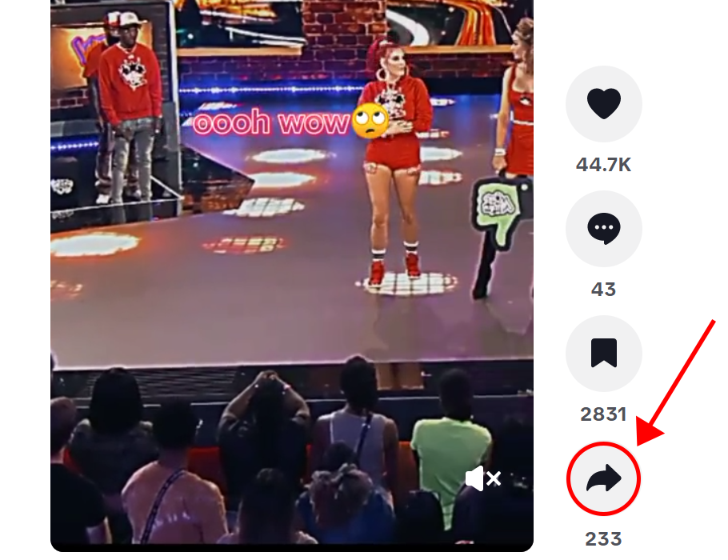Click the share arrow icon
728x560 pixels.
click(x=603, y=478)
